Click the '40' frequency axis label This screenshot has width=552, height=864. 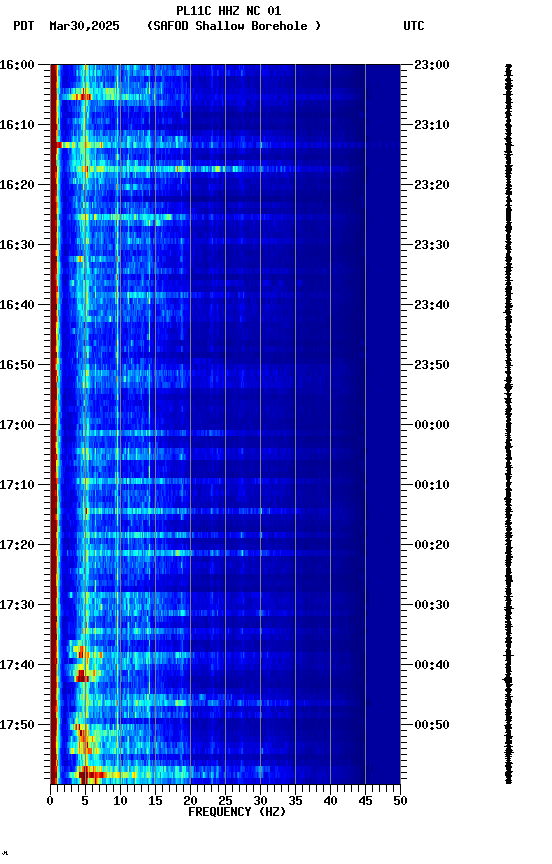click(331, 801)
